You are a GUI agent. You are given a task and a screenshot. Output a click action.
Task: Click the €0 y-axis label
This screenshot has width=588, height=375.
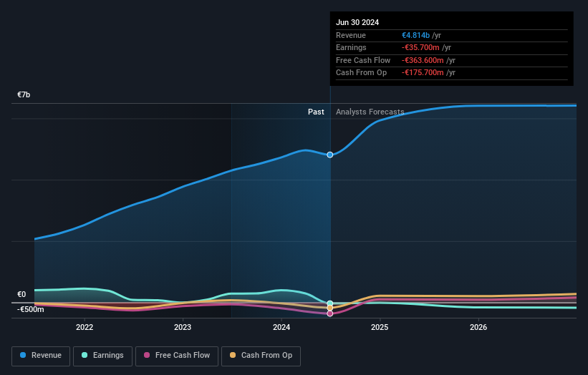21,294
